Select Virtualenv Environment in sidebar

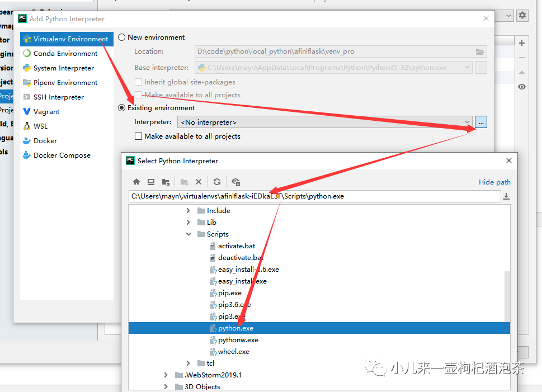tap(67, 39)
